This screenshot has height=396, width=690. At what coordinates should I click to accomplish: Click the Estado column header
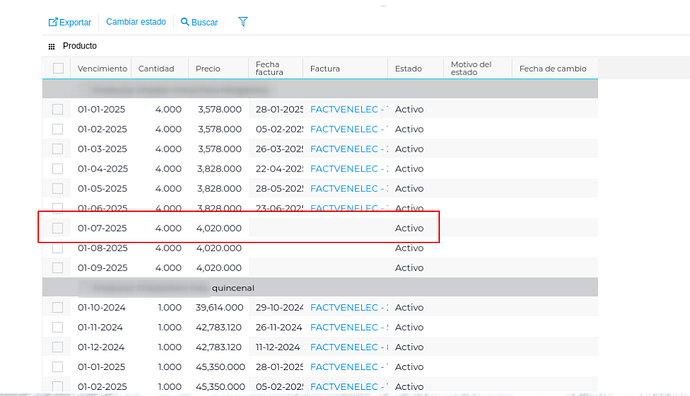[408, 69]
